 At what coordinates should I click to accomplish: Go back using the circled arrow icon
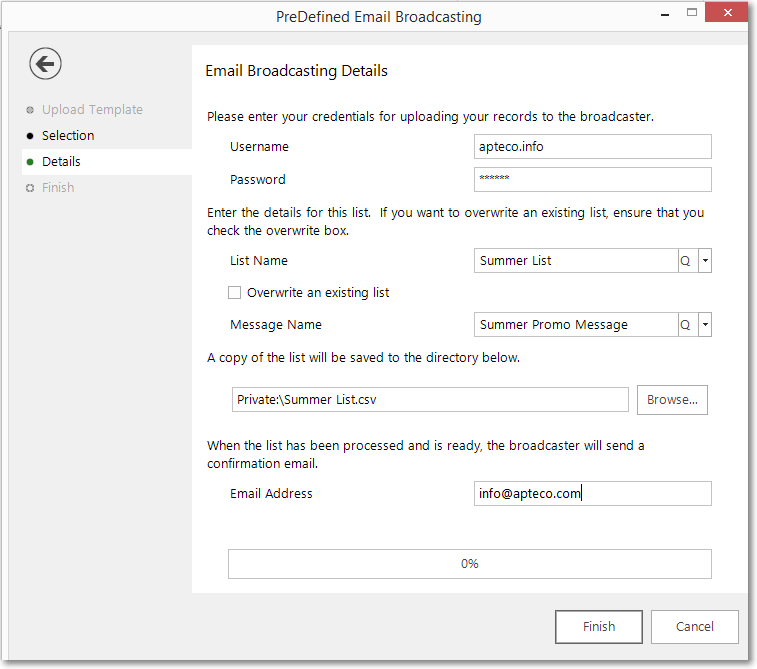point(45,63)
